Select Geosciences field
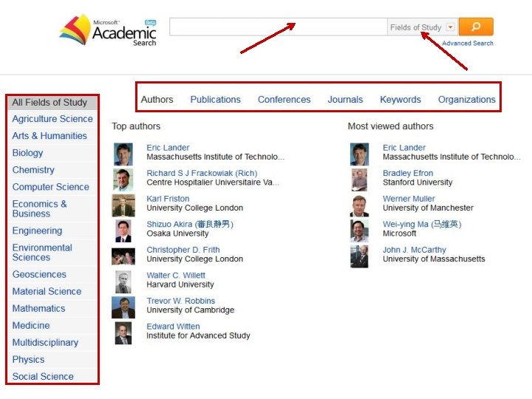 pos(39,274)
